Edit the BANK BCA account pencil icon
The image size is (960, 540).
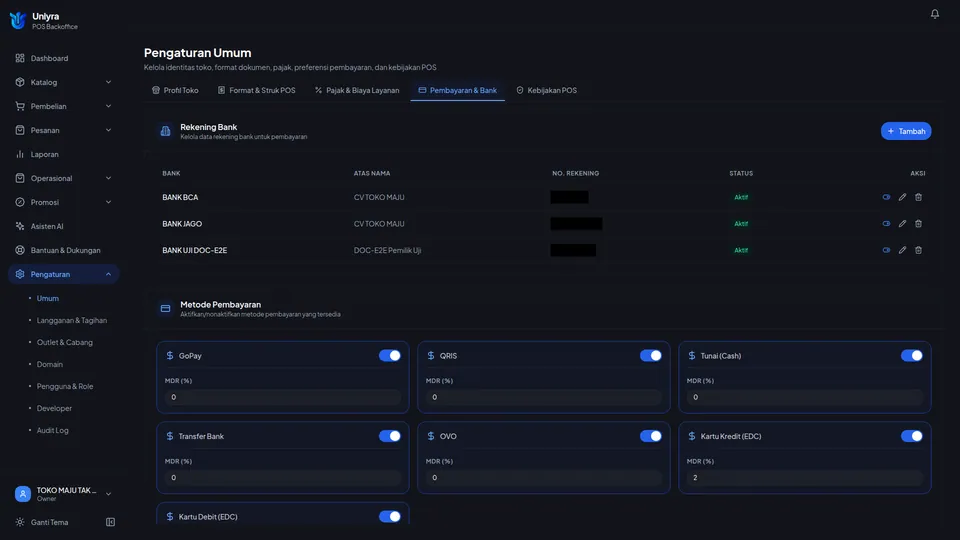[x=902, y=197]
